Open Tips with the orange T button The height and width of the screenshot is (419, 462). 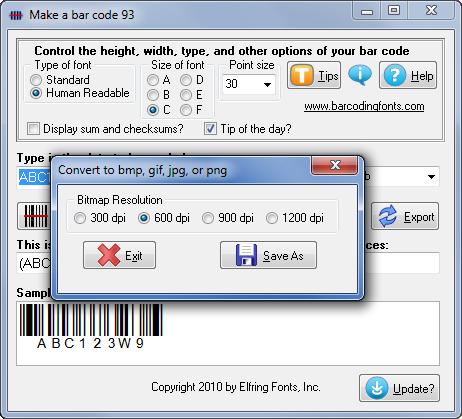(314, 75)
